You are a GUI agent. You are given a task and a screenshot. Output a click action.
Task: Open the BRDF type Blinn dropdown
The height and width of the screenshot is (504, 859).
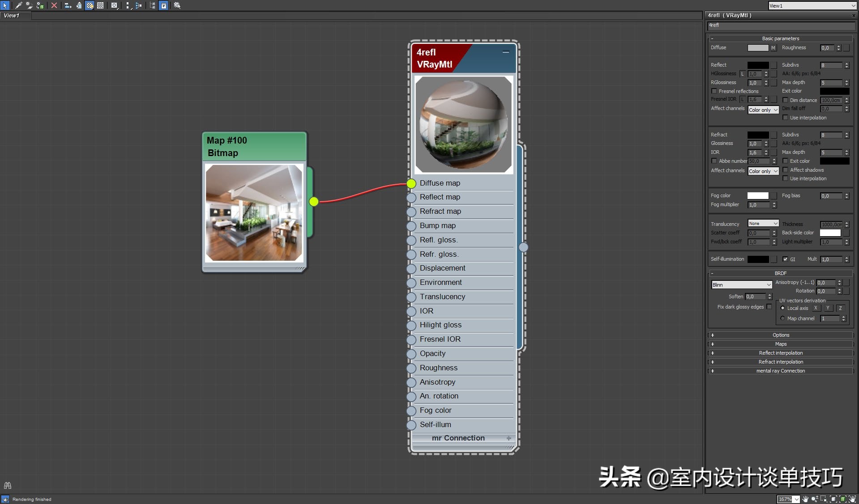pyautogui.click(x=742, y=285)
